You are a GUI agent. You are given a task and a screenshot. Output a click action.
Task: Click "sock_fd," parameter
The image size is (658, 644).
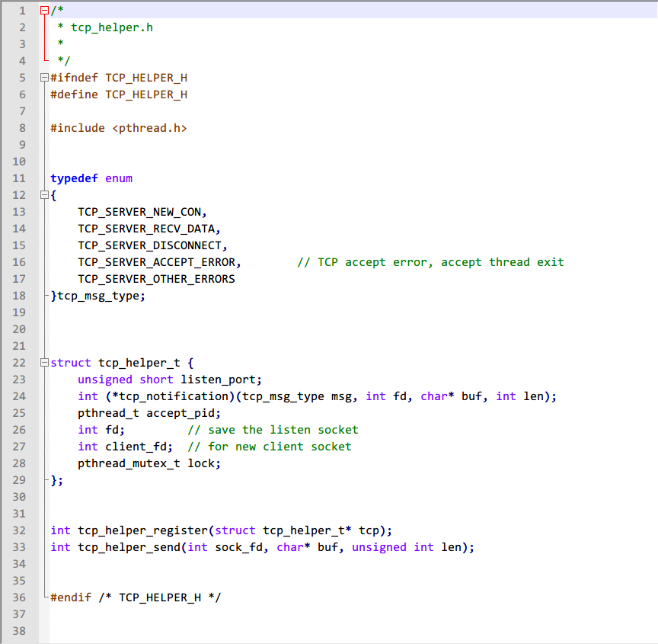tap(241, 547)
